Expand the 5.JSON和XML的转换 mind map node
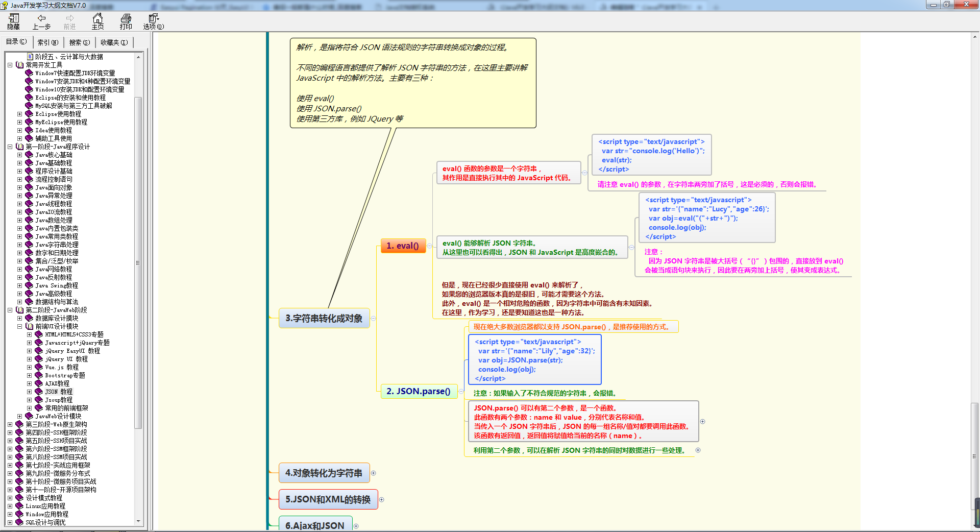 pos(381,500)
